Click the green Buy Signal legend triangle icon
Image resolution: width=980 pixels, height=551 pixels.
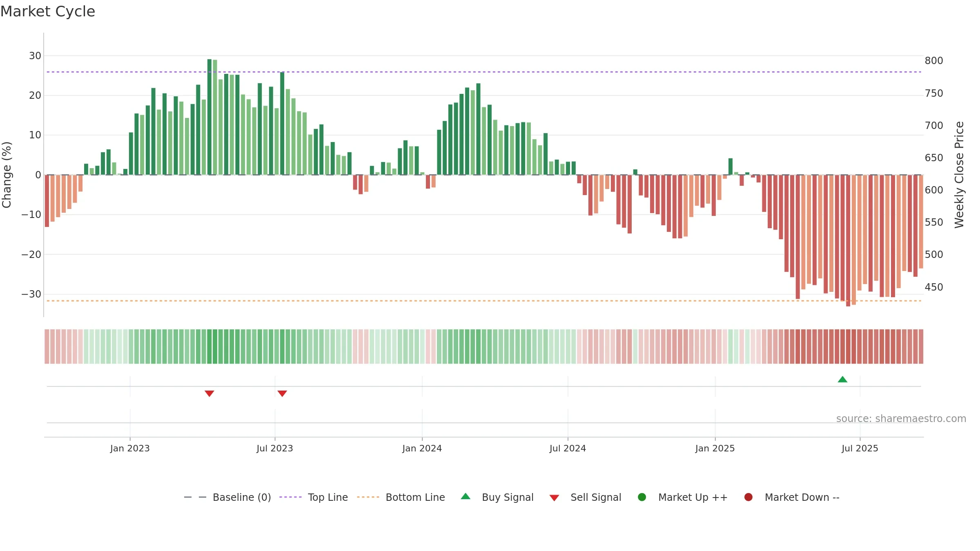click(x=465, y=496)
